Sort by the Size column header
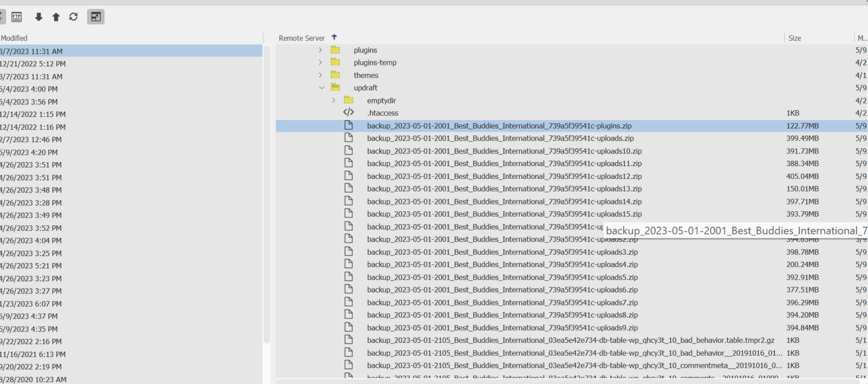 tap(795, 38)
